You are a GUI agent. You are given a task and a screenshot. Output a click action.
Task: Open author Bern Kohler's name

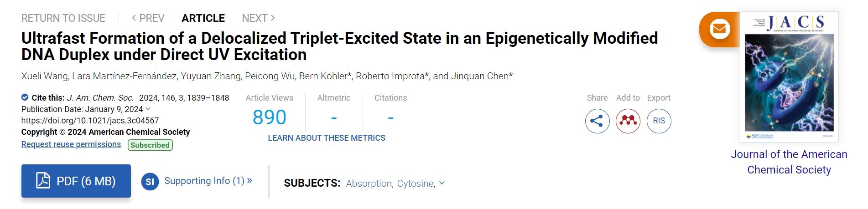(x=323, y=76)
